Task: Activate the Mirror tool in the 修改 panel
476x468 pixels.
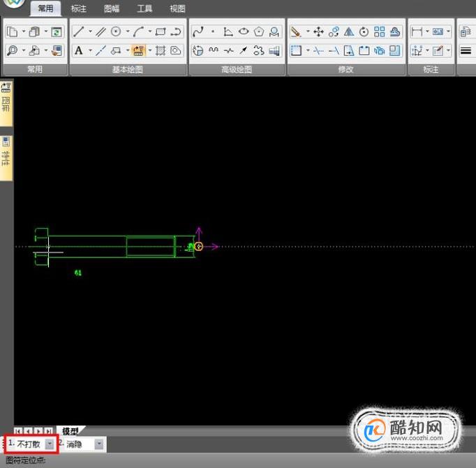Action: click(349, 31)
